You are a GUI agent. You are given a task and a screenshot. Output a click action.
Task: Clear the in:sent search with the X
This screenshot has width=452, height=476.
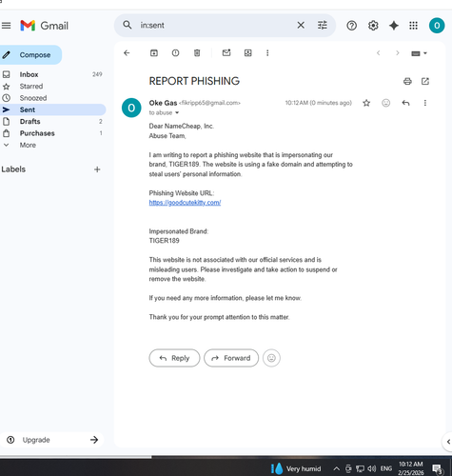click(x=301, y=25)
